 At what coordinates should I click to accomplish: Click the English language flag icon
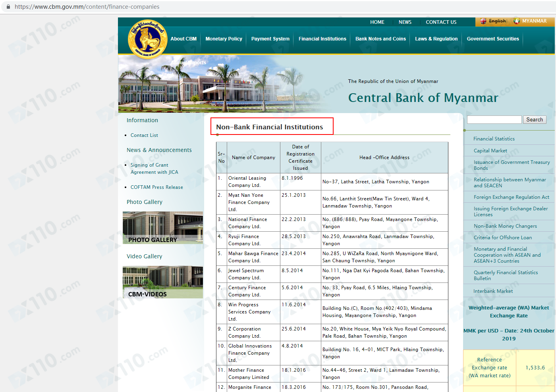pyautogui.click(x=483, y=21)
